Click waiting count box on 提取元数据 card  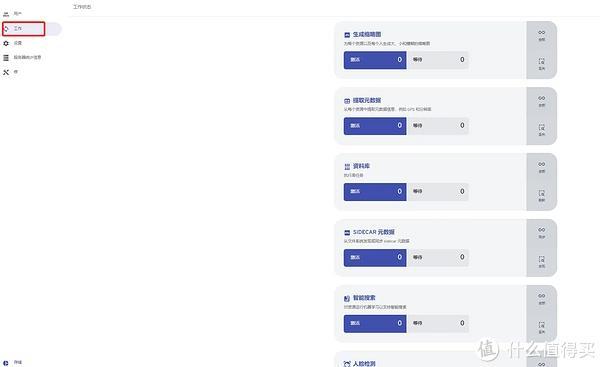click(x=438, y=126)
